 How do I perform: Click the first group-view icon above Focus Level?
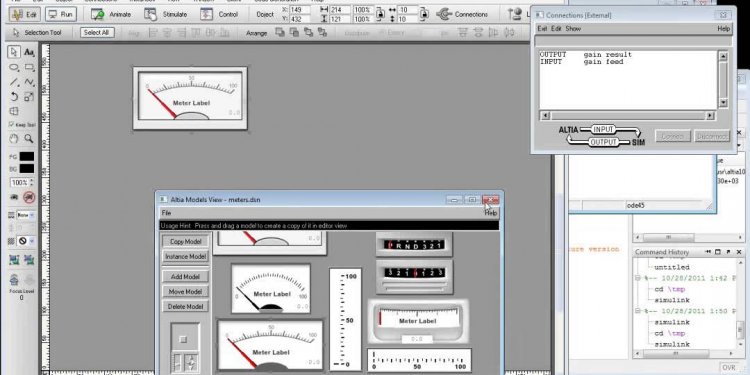[14, 260]
